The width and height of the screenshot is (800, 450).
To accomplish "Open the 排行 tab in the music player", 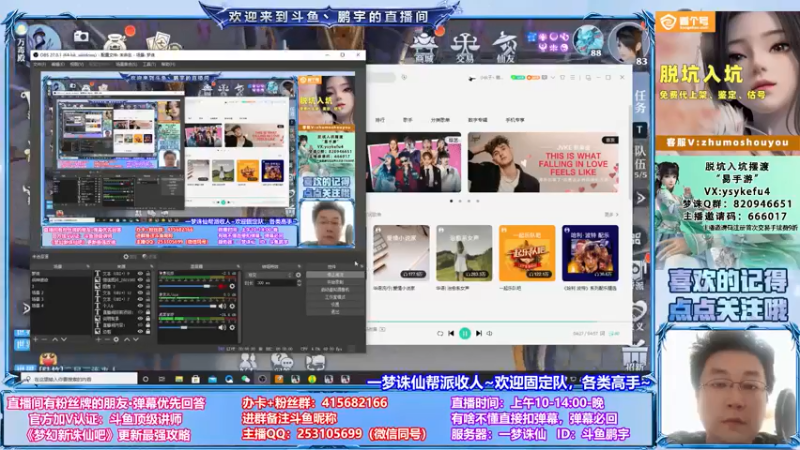I will [x=380, y=120].
